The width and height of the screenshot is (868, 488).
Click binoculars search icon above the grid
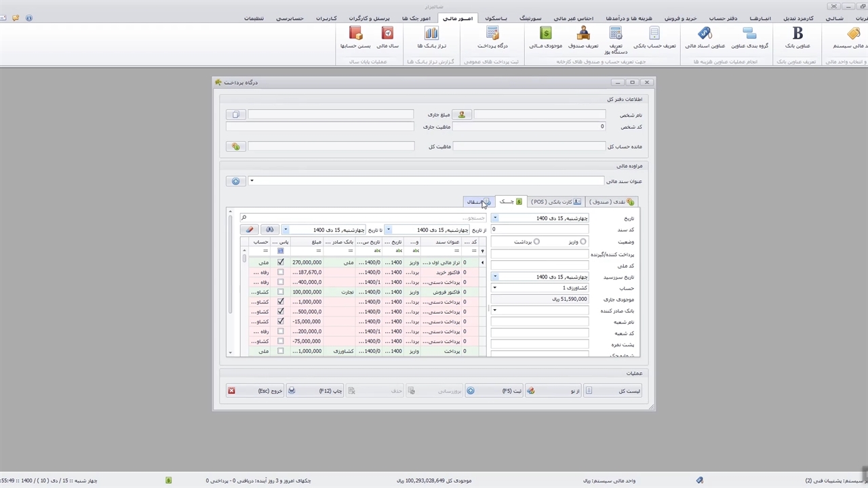[x=270, y=230]
